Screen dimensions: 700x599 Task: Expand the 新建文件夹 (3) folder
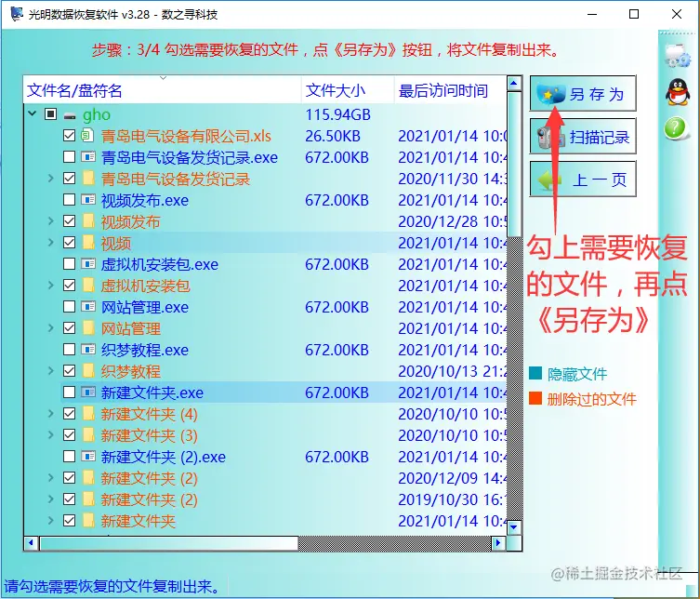click(x=51, y=435)
